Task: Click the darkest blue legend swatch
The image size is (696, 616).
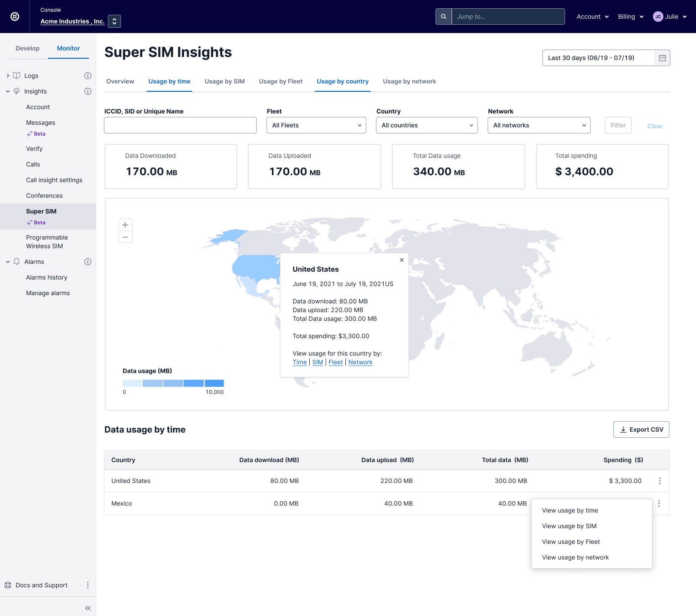Action: pyautogui.click(x=214, y=383)
